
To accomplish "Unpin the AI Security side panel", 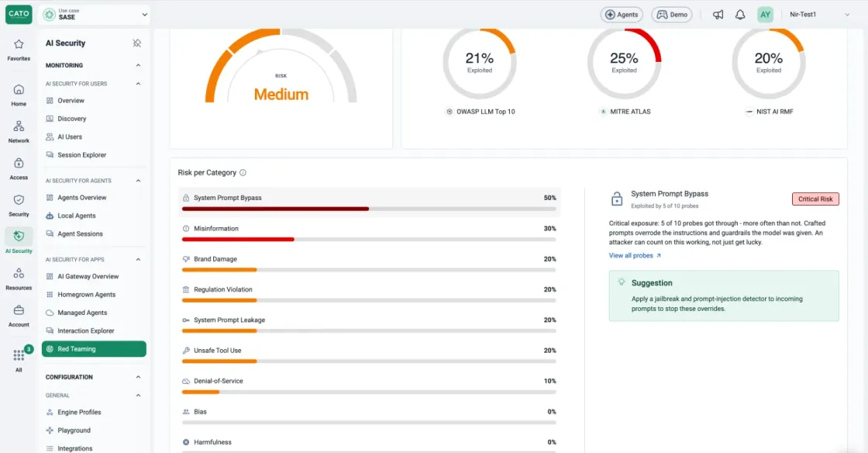I will point(136,43).
